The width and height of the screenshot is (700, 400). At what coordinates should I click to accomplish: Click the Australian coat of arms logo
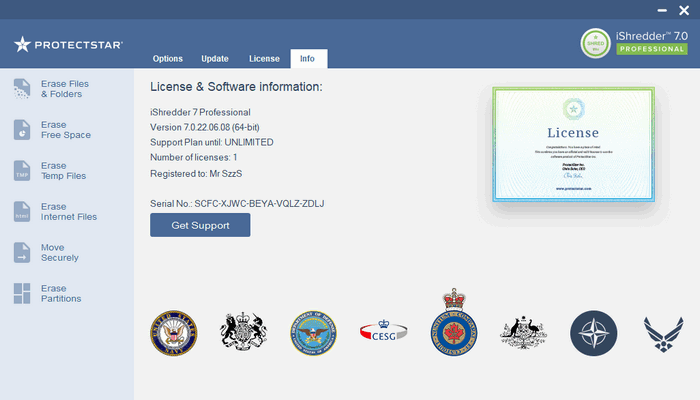pos(523,333)
